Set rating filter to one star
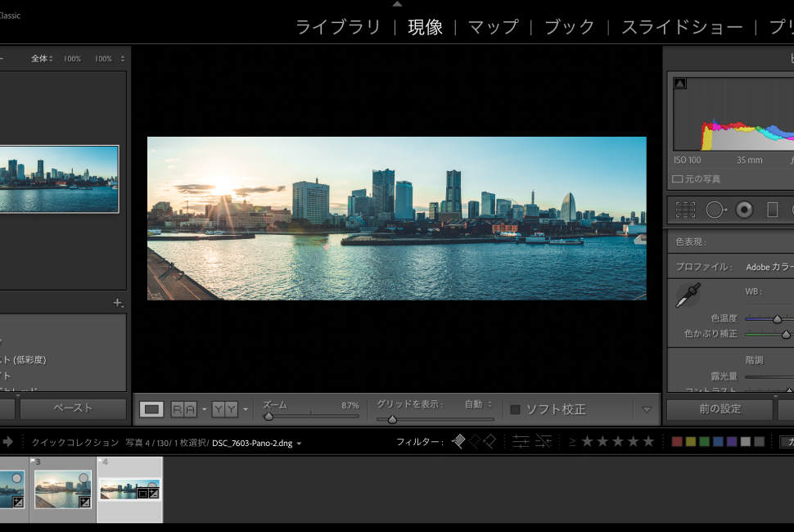794x532 pixels. click(588, 441)
